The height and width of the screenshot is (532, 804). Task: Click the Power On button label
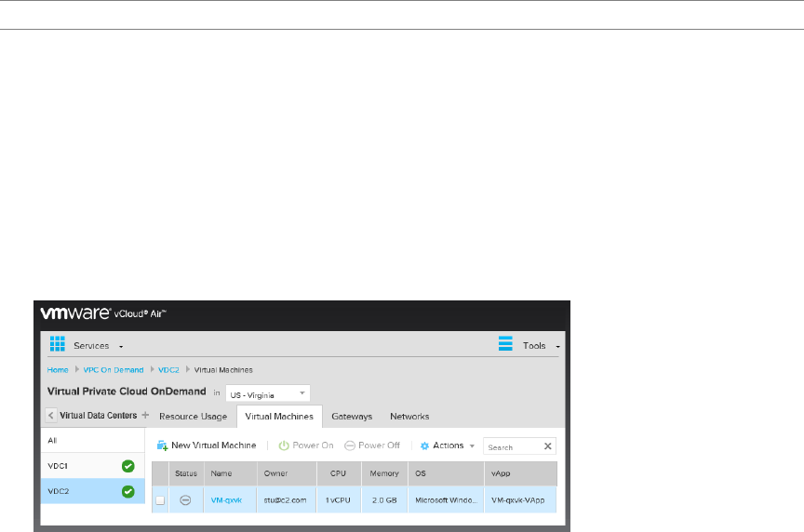click(313, 446)
